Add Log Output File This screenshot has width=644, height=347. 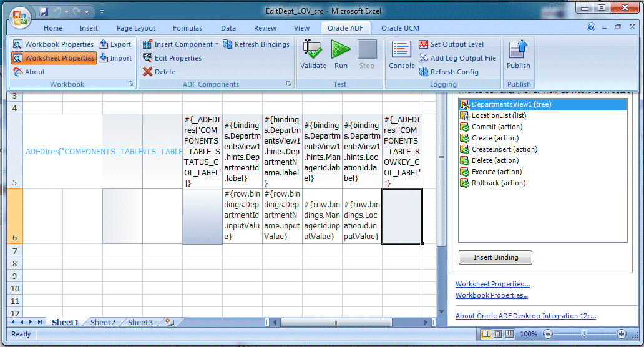pos(457,58)
